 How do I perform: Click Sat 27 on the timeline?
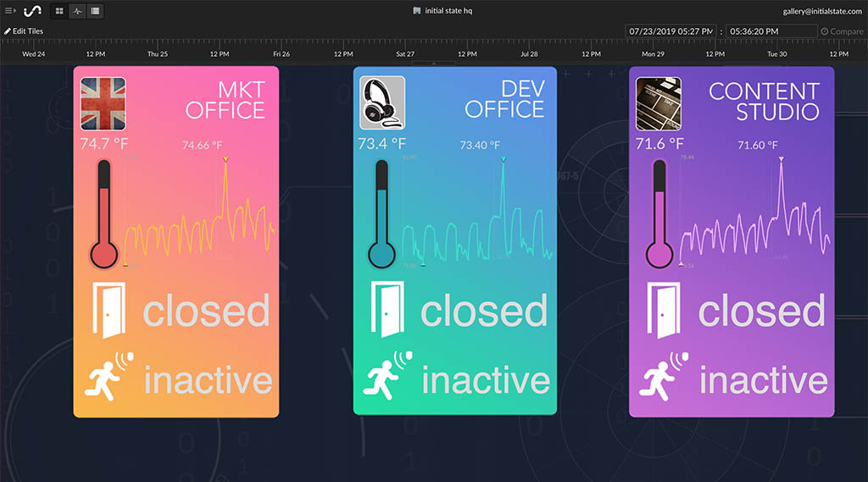click(405, 53)
